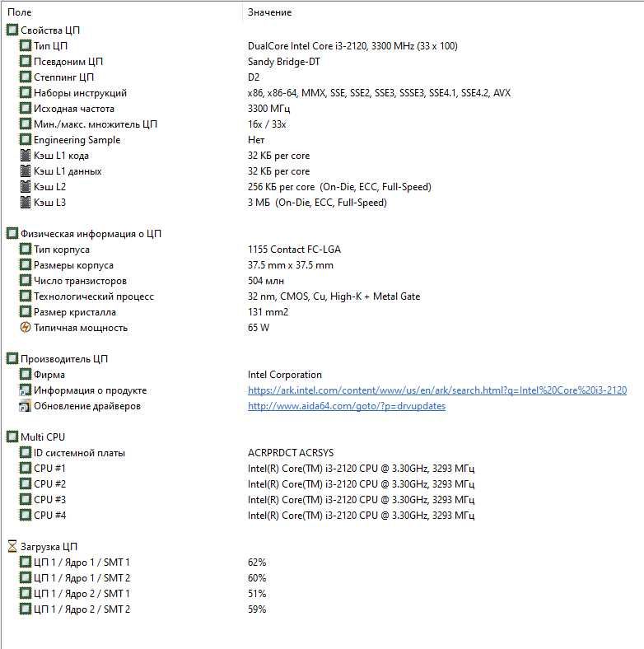Select the icon next to CPU #1

[x=26, y=468]
